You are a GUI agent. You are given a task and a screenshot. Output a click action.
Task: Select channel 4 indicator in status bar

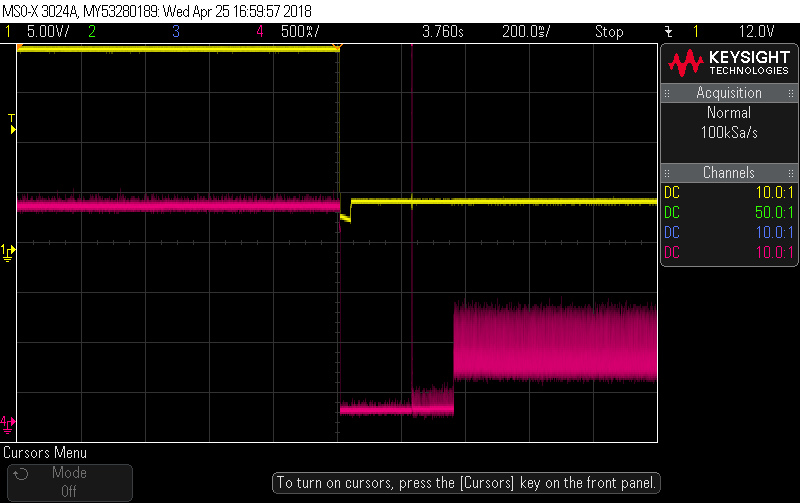(260, 32)
